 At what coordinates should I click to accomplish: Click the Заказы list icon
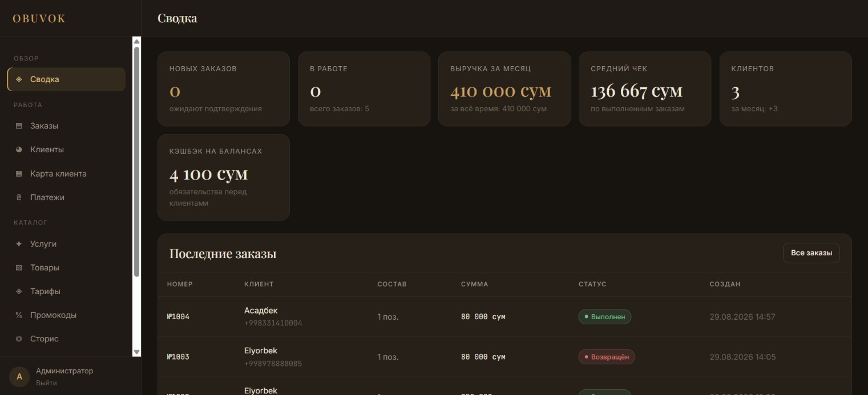pyautogui.click(x=19, y=126)
